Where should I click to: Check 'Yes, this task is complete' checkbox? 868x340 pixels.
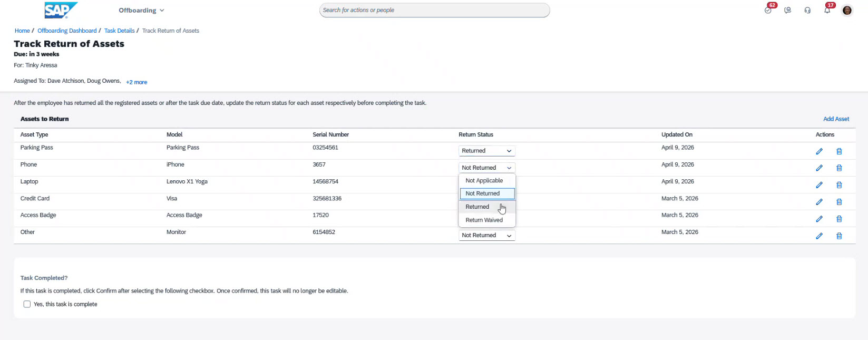tap(27, 304)
